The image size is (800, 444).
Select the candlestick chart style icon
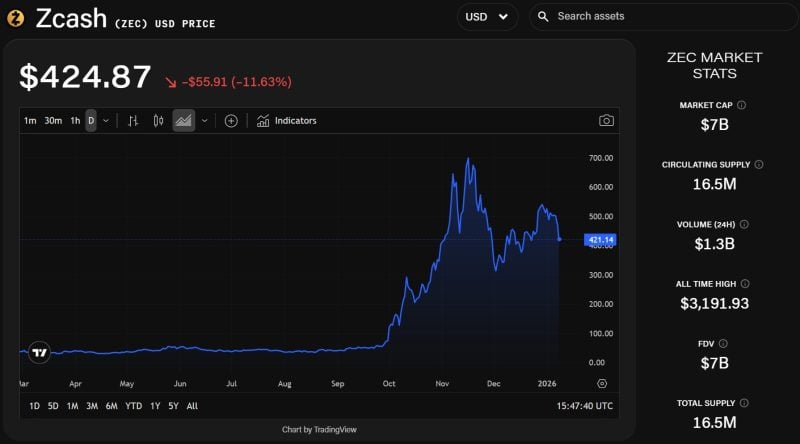click(158, 121)
